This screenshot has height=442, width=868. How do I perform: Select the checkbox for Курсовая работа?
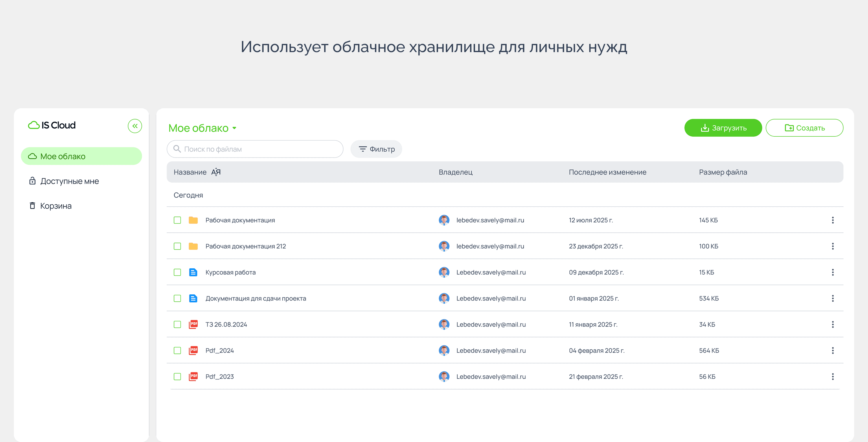click(177, 272)
